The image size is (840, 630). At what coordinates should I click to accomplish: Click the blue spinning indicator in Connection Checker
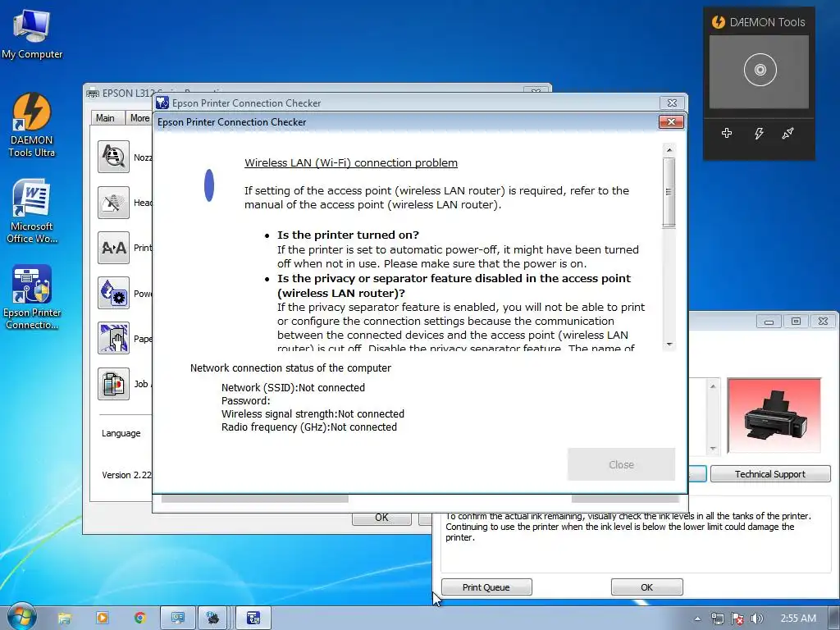(209, 185)
